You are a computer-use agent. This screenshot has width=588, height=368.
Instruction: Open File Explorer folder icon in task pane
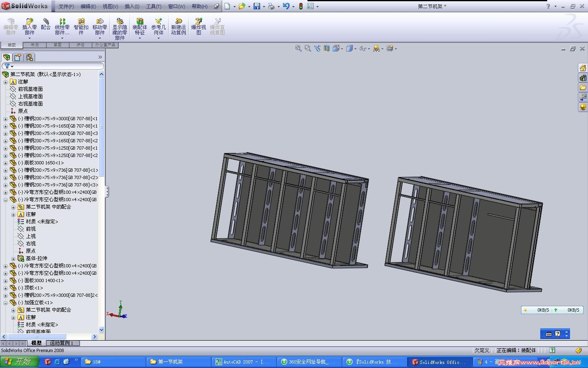tap(583, 88)
